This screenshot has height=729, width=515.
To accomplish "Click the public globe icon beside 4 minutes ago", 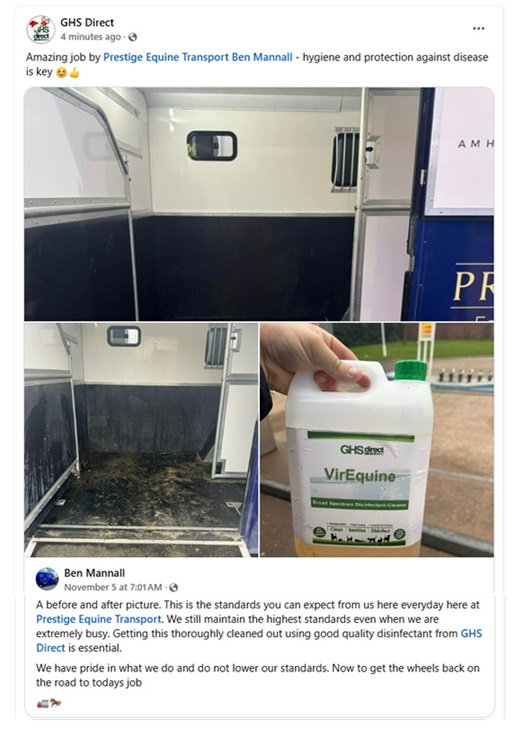I will pos(132,37).
